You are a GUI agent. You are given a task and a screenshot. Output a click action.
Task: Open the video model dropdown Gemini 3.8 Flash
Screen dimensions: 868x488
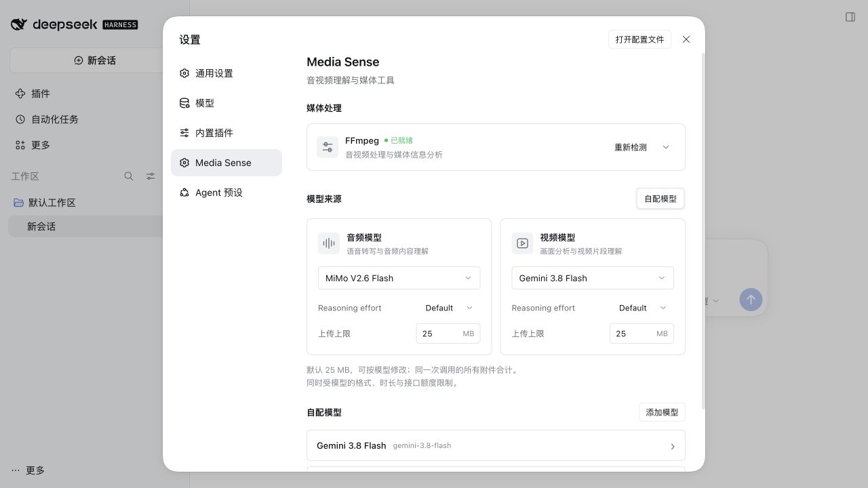pos(593,278)
